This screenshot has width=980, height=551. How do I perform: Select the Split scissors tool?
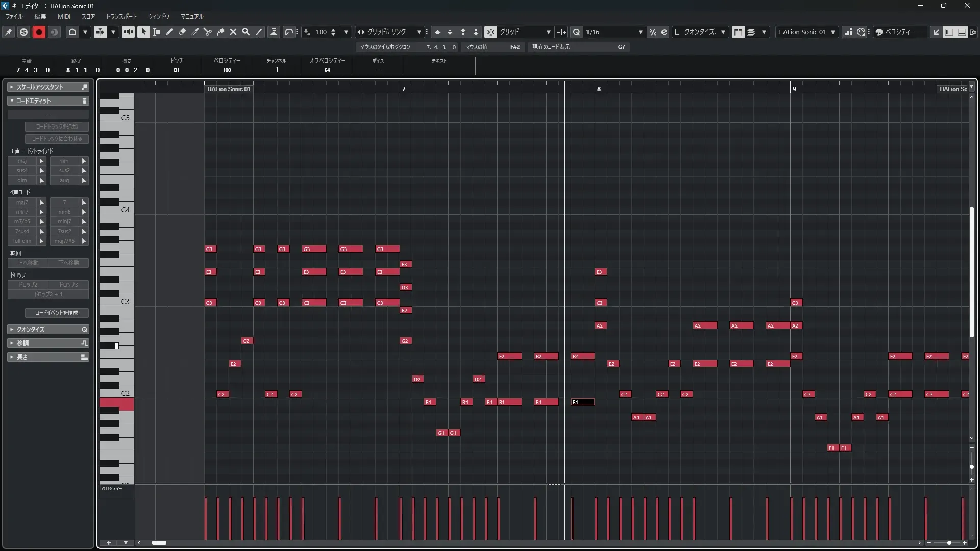click(207, 32)
